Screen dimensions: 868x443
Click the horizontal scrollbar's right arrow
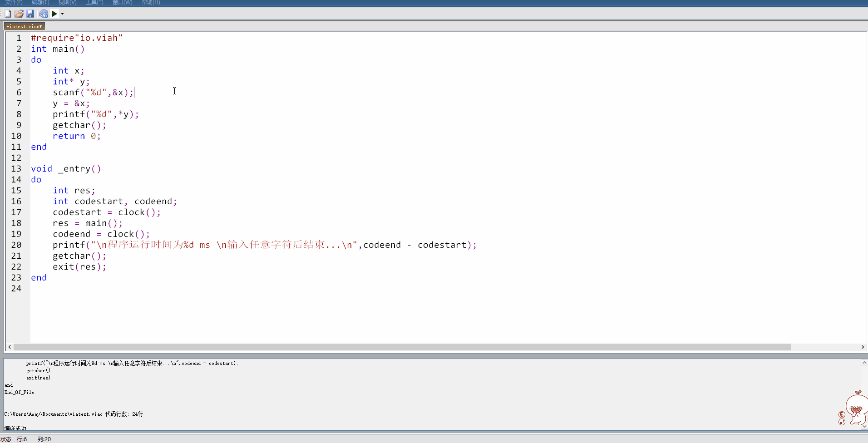pyautogui.click(x=862, y=347)
